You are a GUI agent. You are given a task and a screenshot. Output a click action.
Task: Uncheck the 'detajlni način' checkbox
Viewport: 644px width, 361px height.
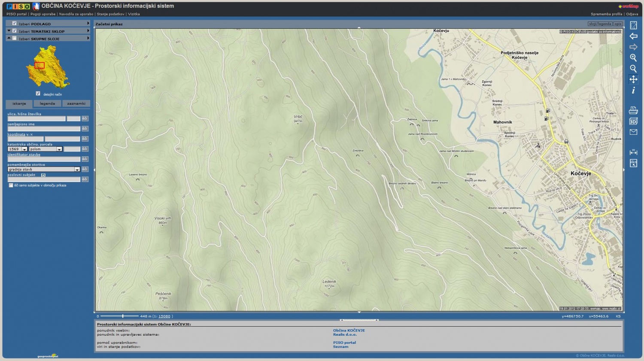pos(38,94)
